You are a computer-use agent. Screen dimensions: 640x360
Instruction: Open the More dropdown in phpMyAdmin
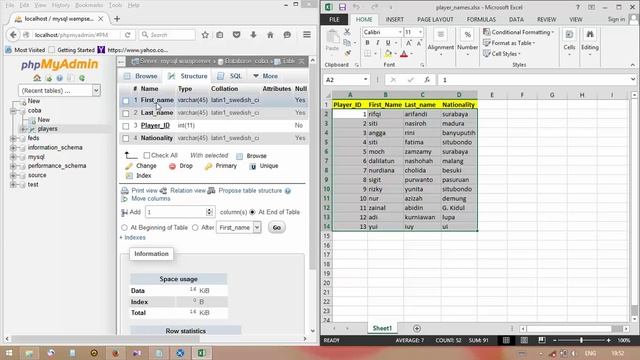coord(265,76)
